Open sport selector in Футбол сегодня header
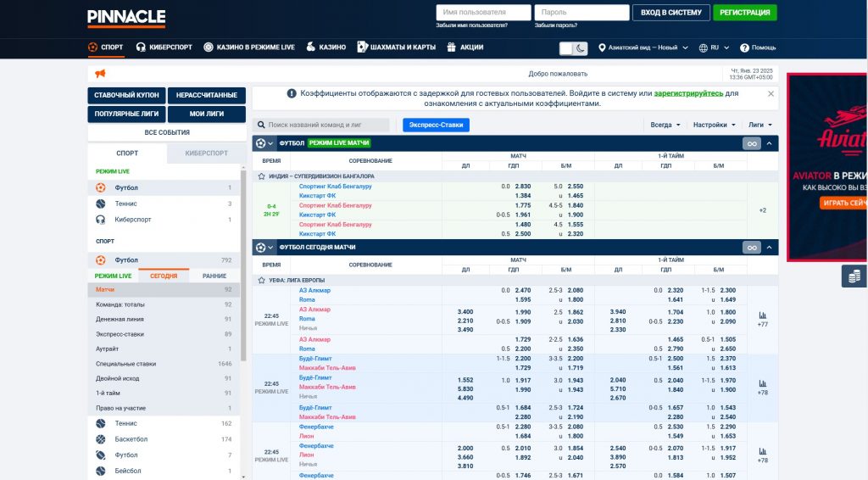 (264, 248)
